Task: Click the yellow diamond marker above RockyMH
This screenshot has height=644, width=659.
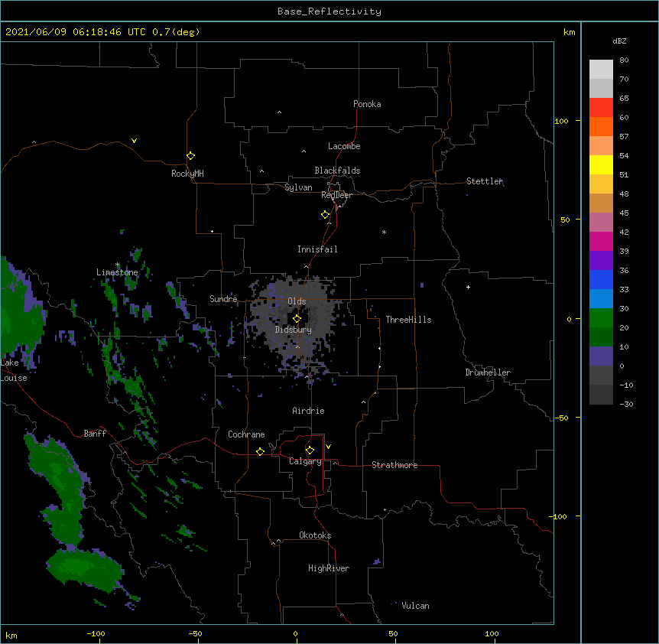Action: [190, 155]
